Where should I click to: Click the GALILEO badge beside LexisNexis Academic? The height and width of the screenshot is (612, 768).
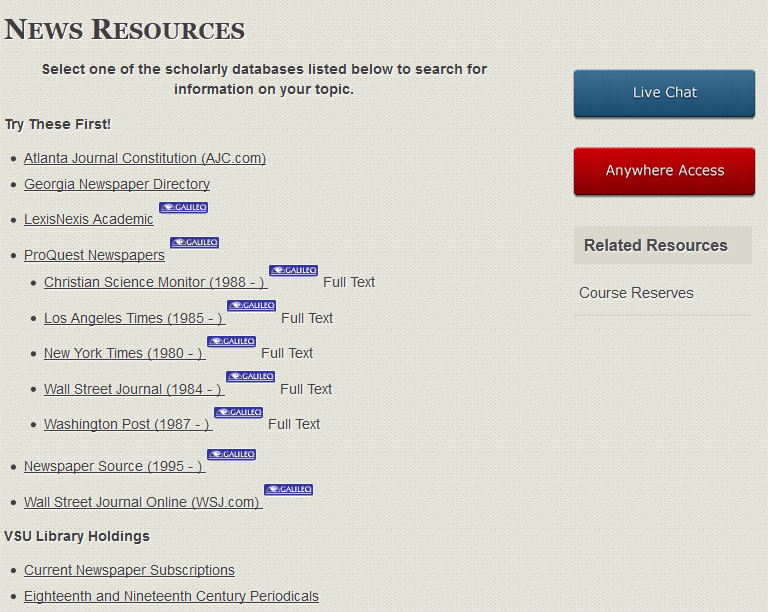coord(184,208)
